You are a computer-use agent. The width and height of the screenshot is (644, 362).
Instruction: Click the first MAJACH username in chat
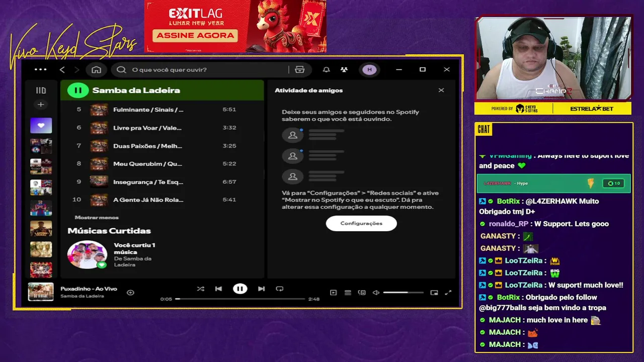[x=505, y=320]
